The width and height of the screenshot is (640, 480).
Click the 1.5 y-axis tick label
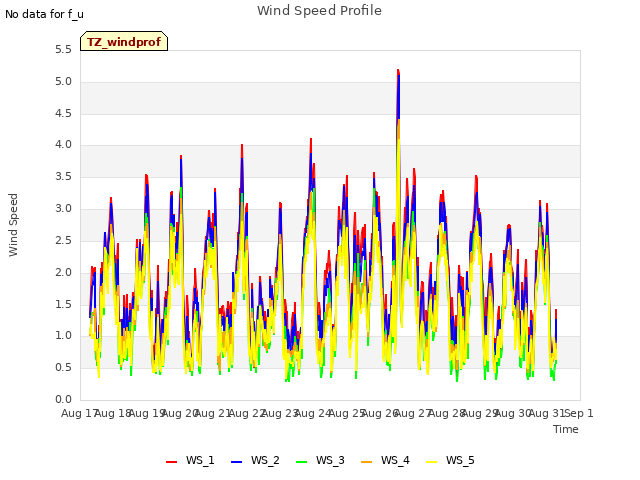(63, 304)
